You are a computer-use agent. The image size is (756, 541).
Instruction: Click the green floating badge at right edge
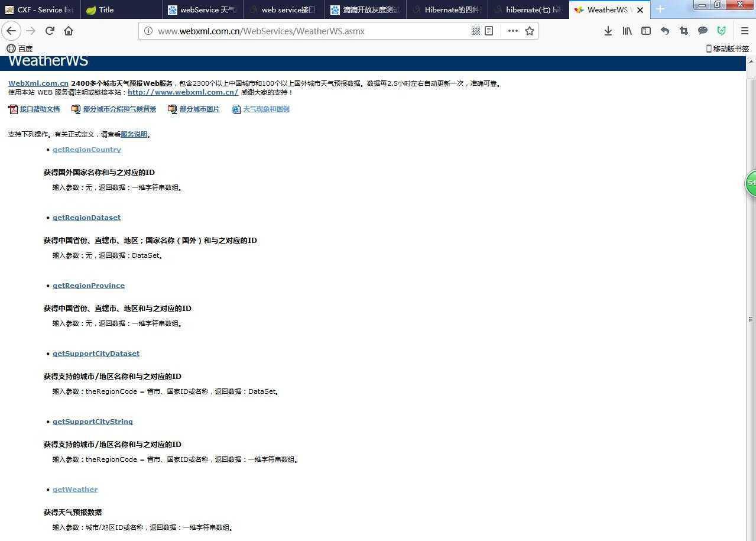(751, 183)
